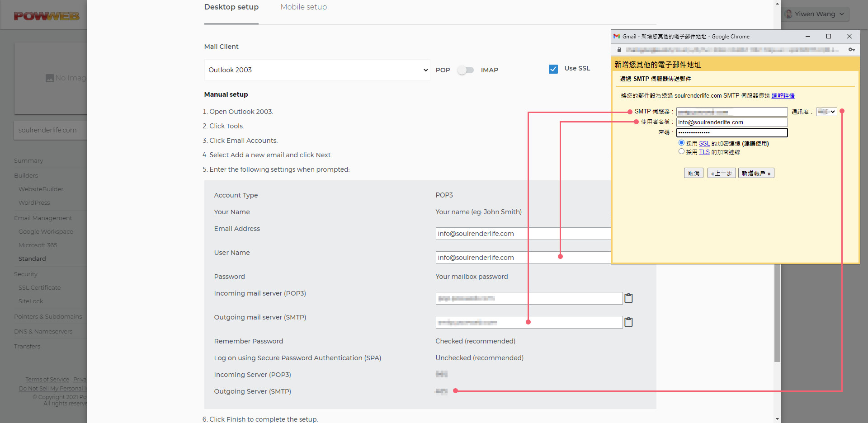Close the Gmail popup window
Screen dimensions: 868x423
849,37
